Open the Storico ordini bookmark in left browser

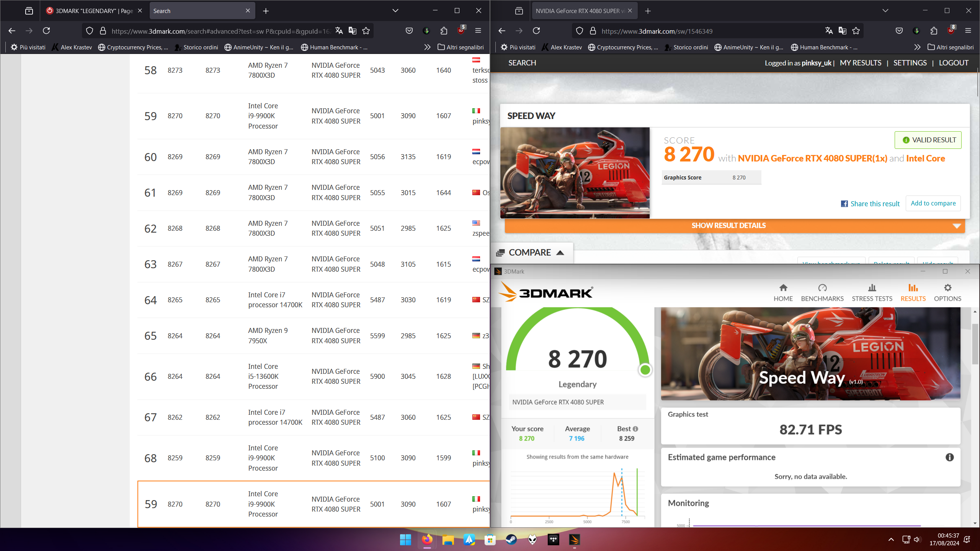click(196, 47)
